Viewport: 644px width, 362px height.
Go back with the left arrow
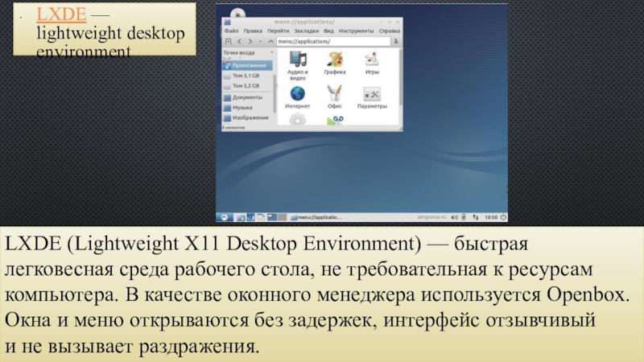pos(239,42)
